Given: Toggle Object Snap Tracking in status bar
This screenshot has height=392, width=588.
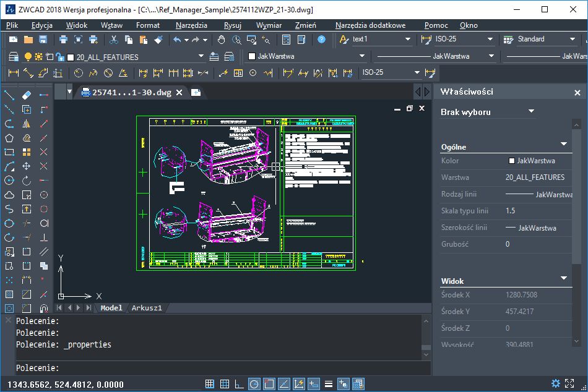Looking at the screenshot, I should point(284,384).
